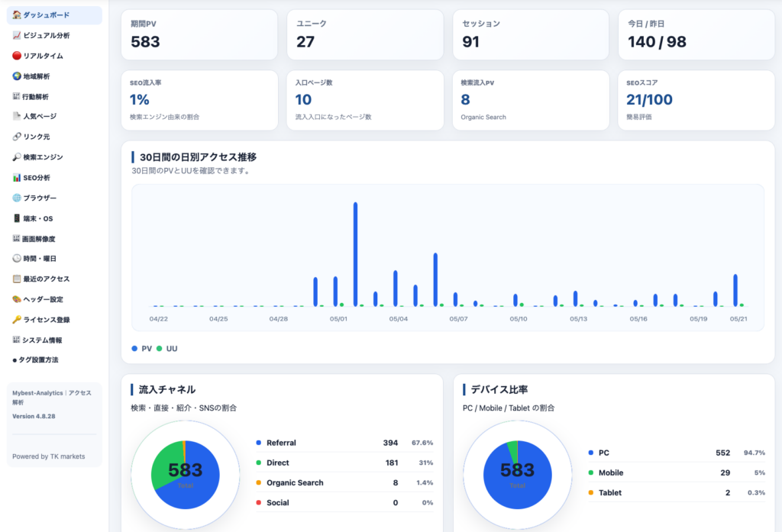782x532 pixels.
Task: Click Version 4.8.28 text
Action: point(34,416)
